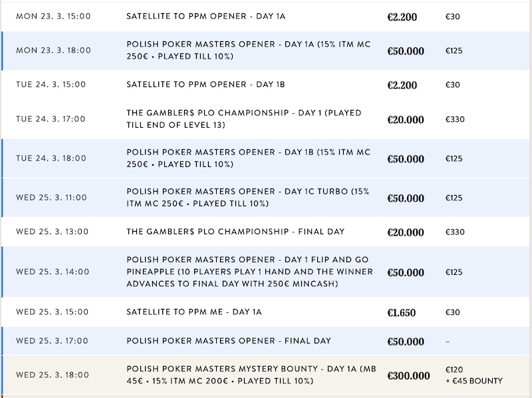Click the Flip and Go Pineapple event
The image size is (532, 398).
[x=249, y=272]
